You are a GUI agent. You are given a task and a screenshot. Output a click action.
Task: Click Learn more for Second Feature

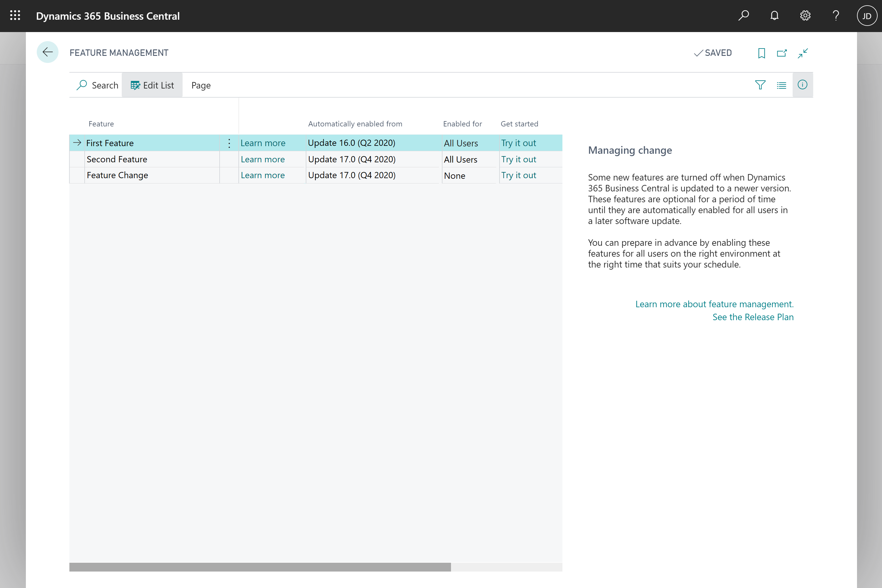pyautogui.click(x=263, y=159)
